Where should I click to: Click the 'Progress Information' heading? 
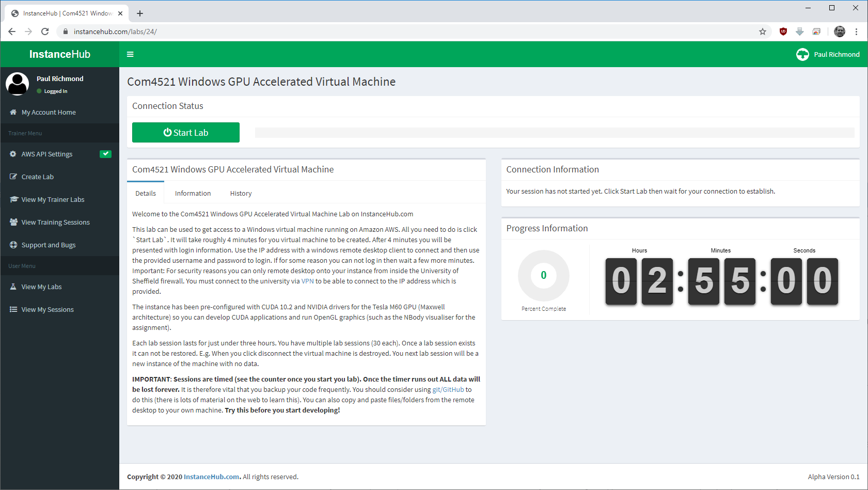tap(547, 228)
